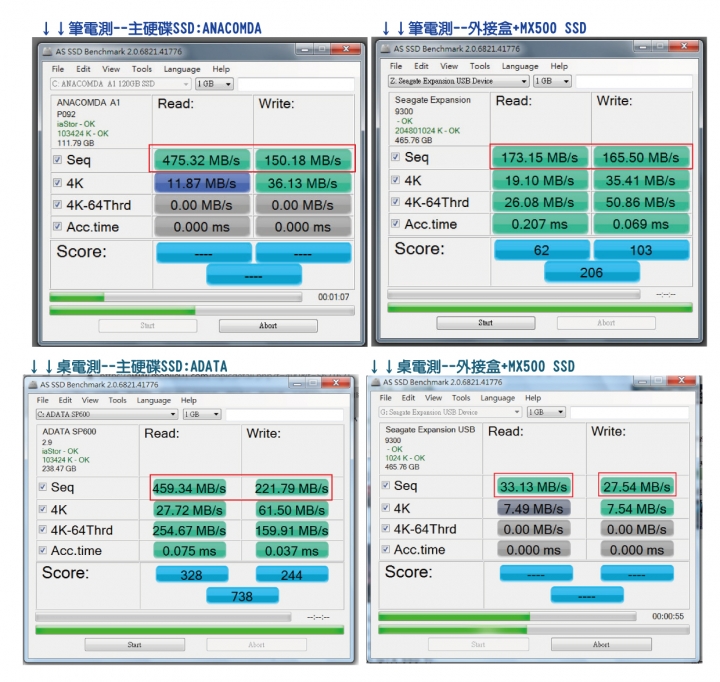Open Language menu in laptop MX500 window
720x682 pixels.
point(520,66)
